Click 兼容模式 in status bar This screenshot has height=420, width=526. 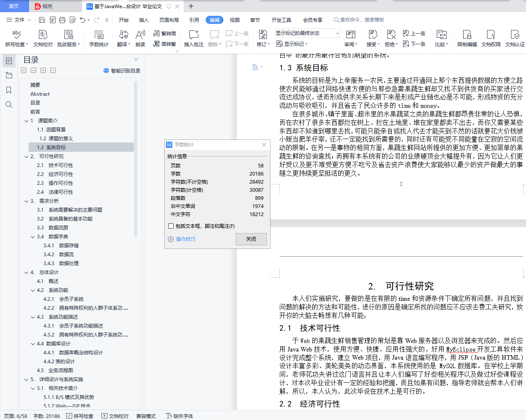tap(146, 416)
